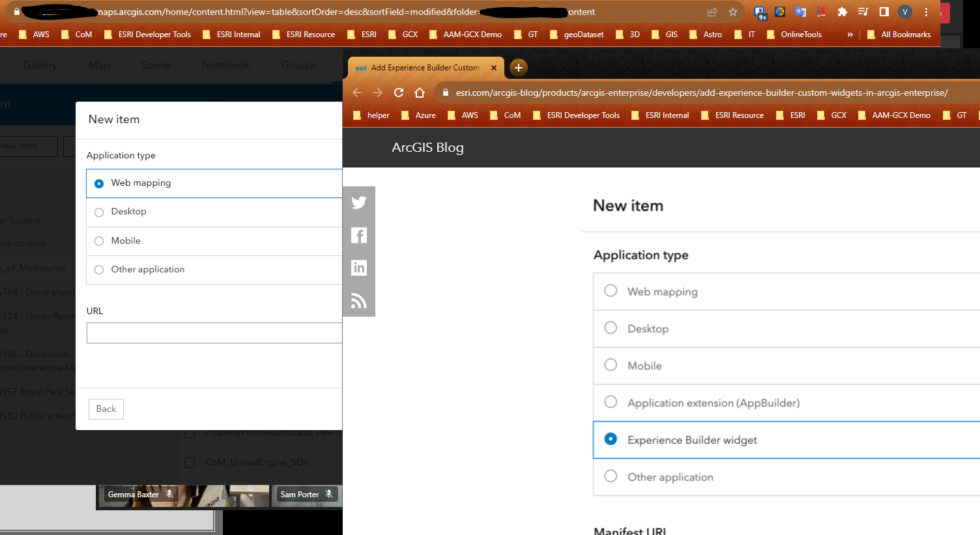Viewport: 980px width, 535px height.
Task: Share the blog post on LinkedIn
Action: tap(359, 268)
